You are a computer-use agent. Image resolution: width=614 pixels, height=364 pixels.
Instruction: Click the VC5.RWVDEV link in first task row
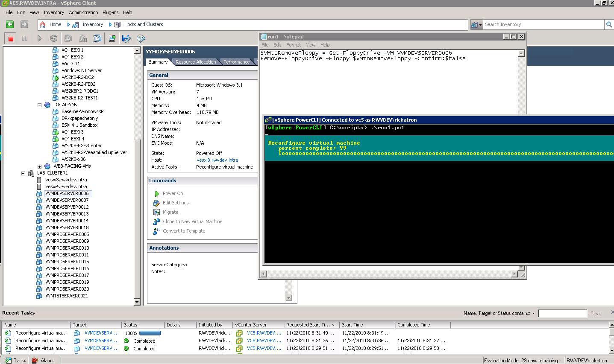point(264,333)
